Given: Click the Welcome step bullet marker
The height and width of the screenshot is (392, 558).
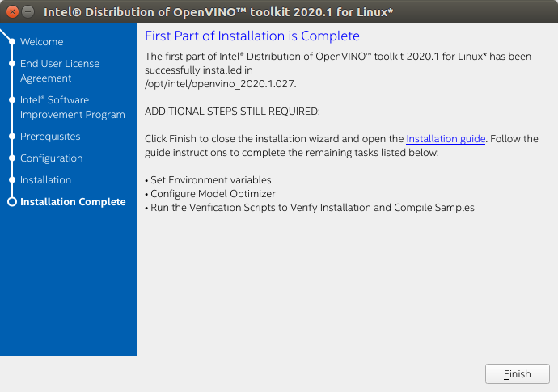Looking at the screenshot, I should click(11, 41).
